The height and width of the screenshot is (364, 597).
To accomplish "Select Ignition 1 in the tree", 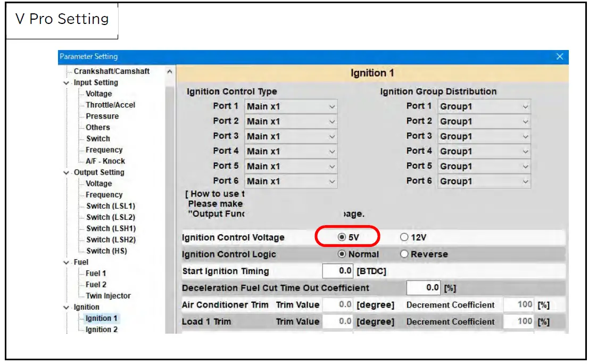I will (x=101, y=318).
